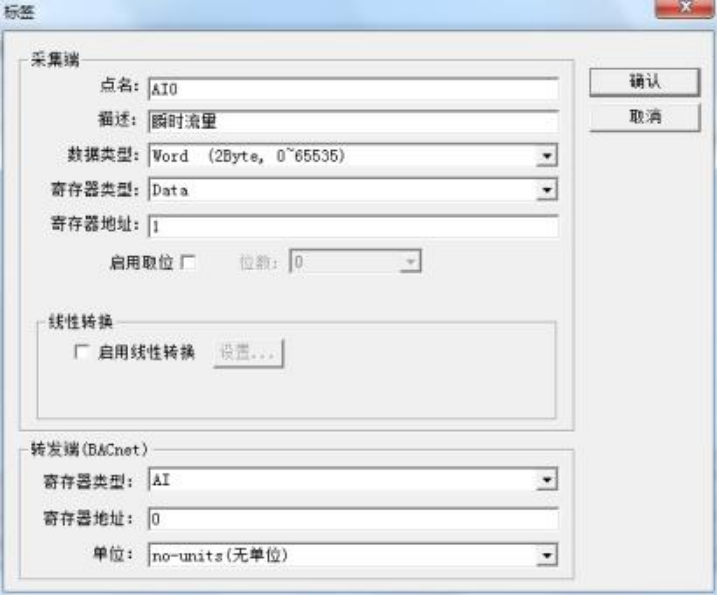Expand the collection 寄存器类型 Data dropdown arrow

(x=546, y=190)
